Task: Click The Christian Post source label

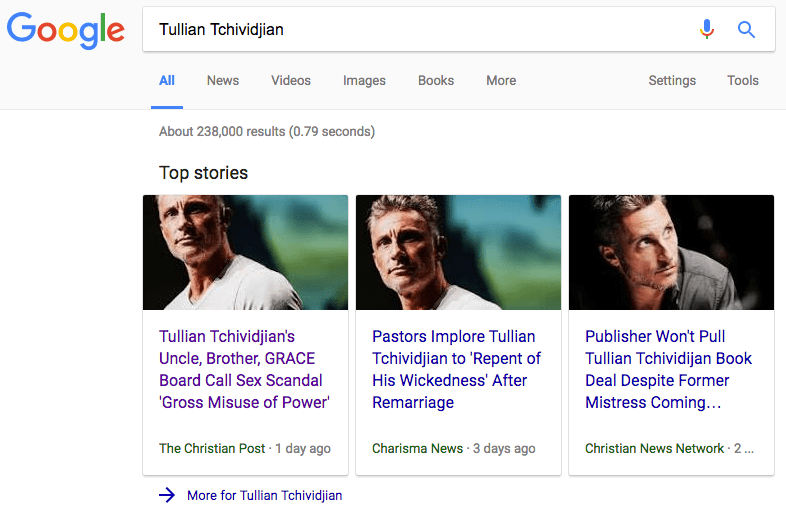Action: tap(212, 448)
